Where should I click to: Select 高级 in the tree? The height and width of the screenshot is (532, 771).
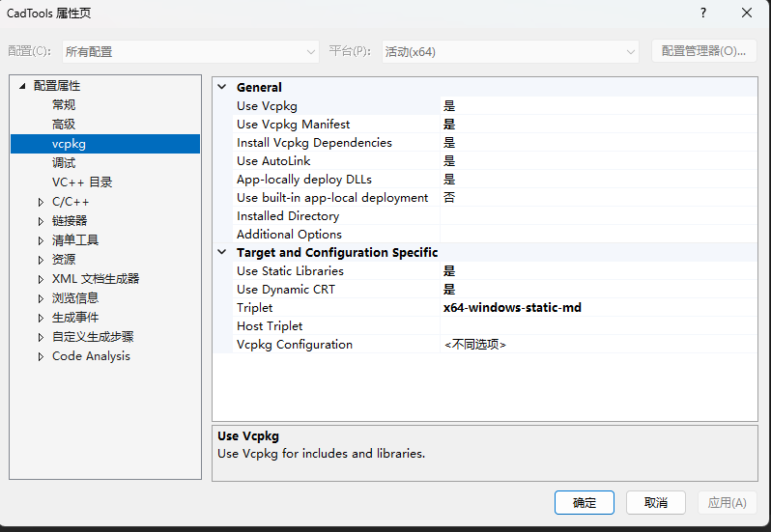pos(64,125)
